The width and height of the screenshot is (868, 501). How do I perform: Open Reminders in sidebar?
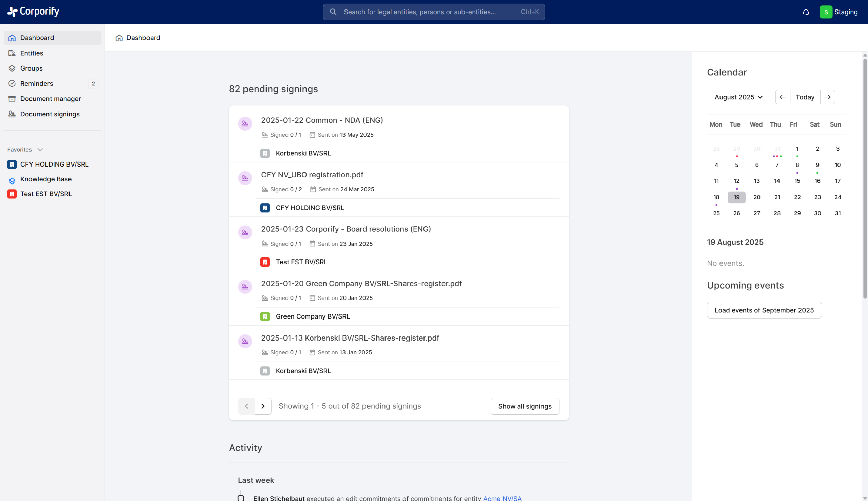[x=37, y=84]
